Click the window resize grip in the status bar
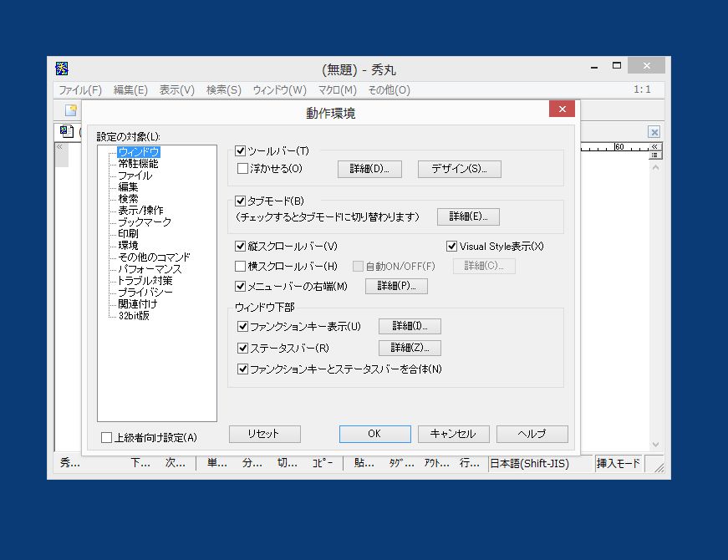The image size is (728, 560). [658, 466]
